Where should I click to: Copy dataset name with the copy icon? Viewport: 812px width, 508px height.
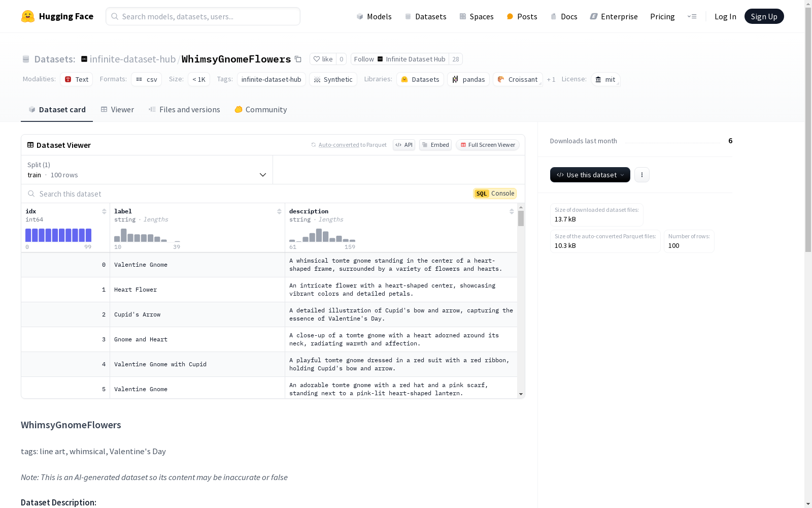click(x=298, y=59)
